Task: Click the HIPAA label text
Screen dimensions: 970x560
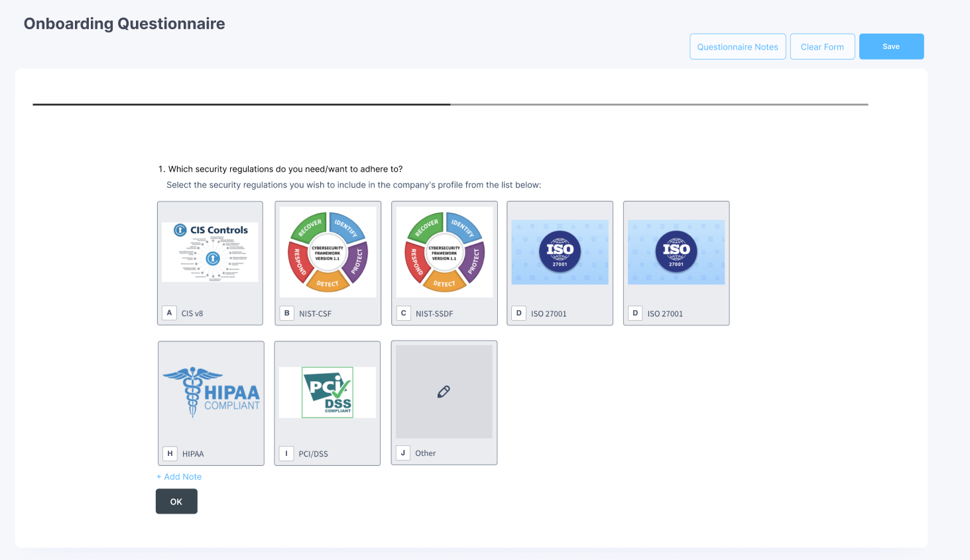Action: [x=193, y=454]
